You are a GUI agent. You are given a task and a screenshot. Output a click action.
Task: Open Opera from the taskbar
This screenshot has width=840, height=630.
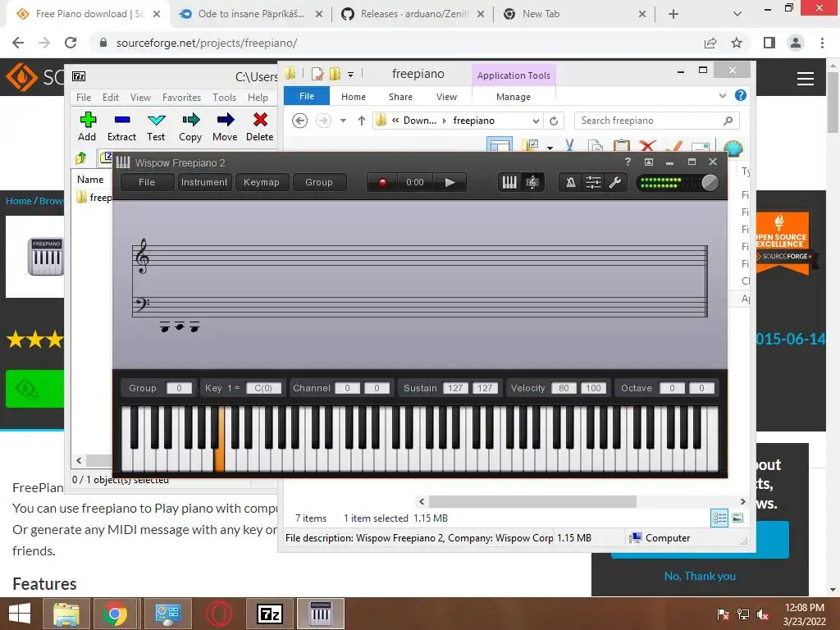click(x=219, y=614)
